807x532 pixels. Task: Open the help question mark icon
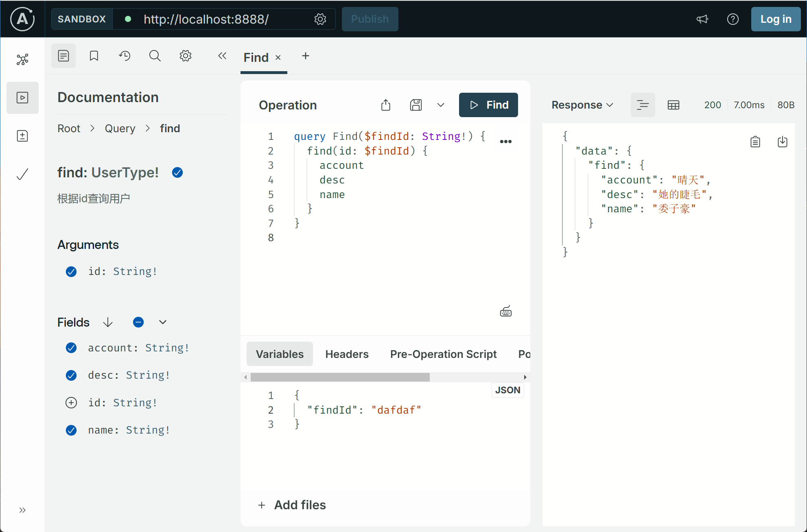tap(733, 19)
